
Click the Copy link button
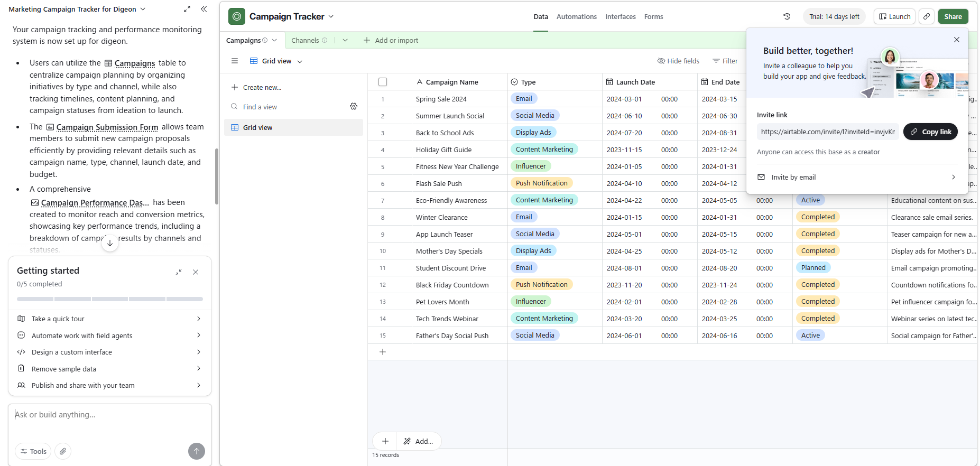coord(930,132)
